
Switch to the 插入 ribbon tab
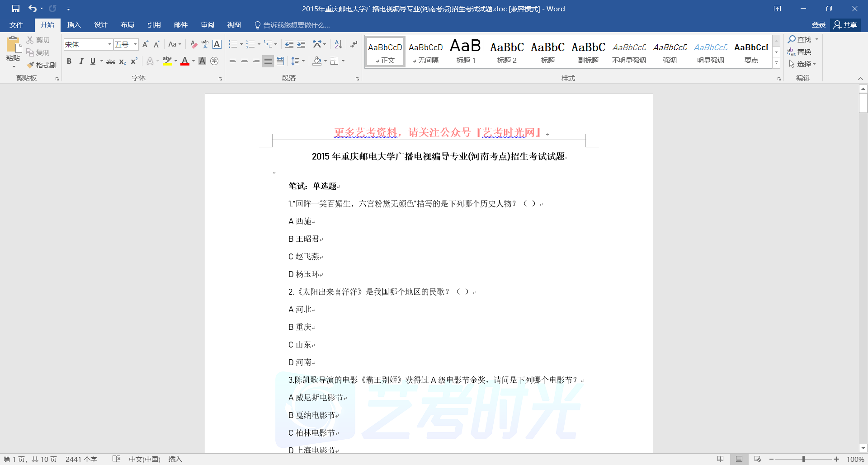74,25
